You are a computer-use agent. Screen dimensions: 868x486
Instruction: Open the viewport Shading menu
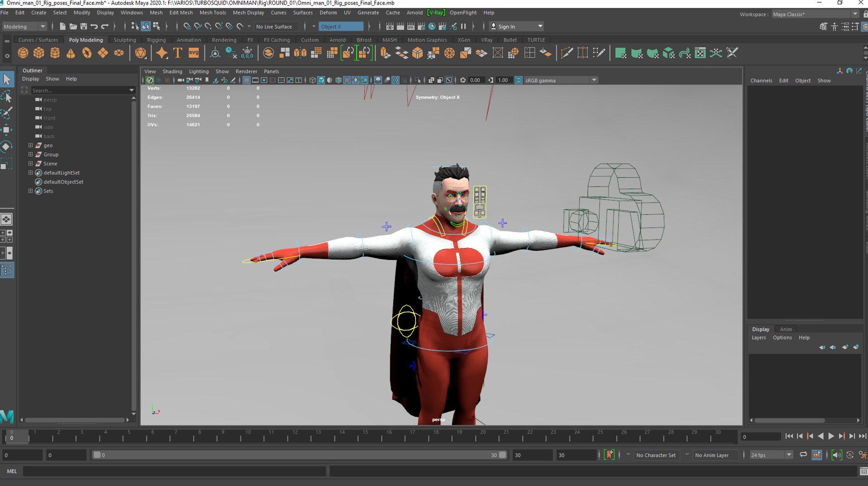[x=172, y=71]
